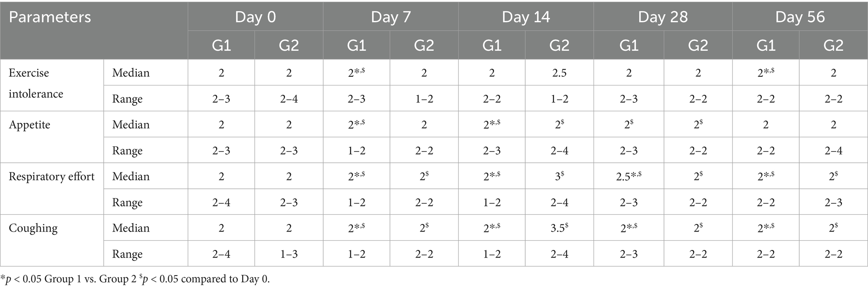868x289 pixels.
Task: Select the Coughing row label
Action: pyautogui.click(x=33, y=228)
